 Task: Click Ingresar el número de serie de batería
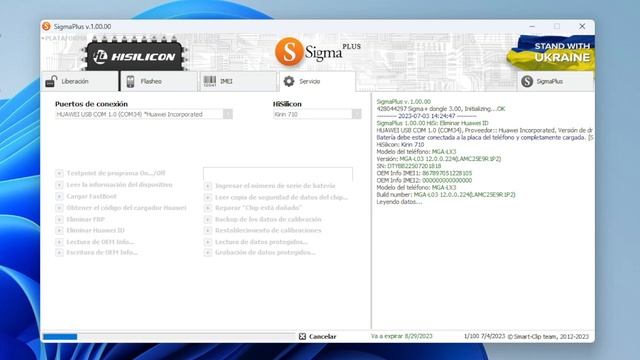pyautogui.click(x=270, y=186)
